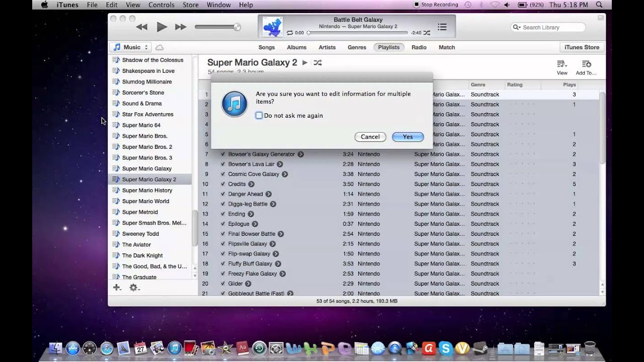Image resolution: width=644 pixels, height=362 pixels.
Task: Open the Up Next list icon
Action: [x=442, y=27]
